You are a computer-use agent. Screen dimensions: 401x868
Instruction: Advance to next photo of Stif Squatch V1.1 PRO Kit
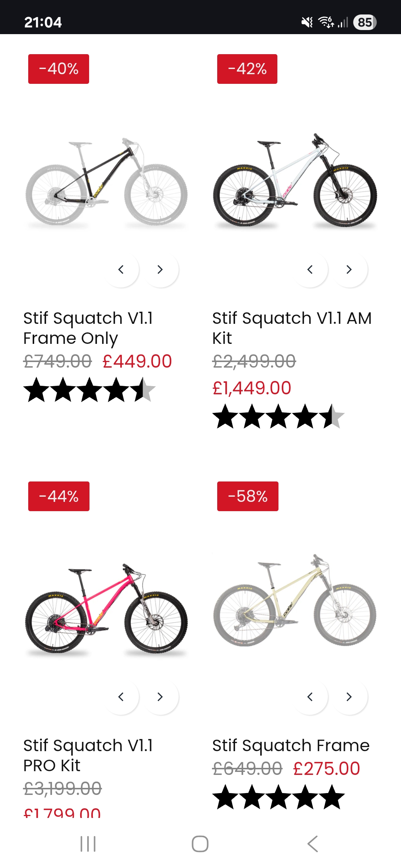(160, 697)
